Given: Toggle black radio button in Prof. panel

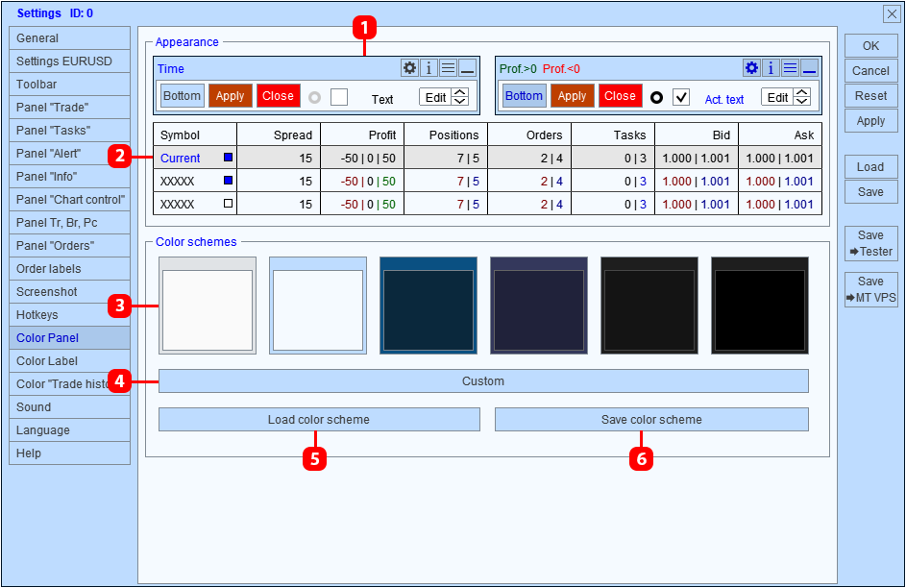Looking at the screenshot, I should 656,97.
